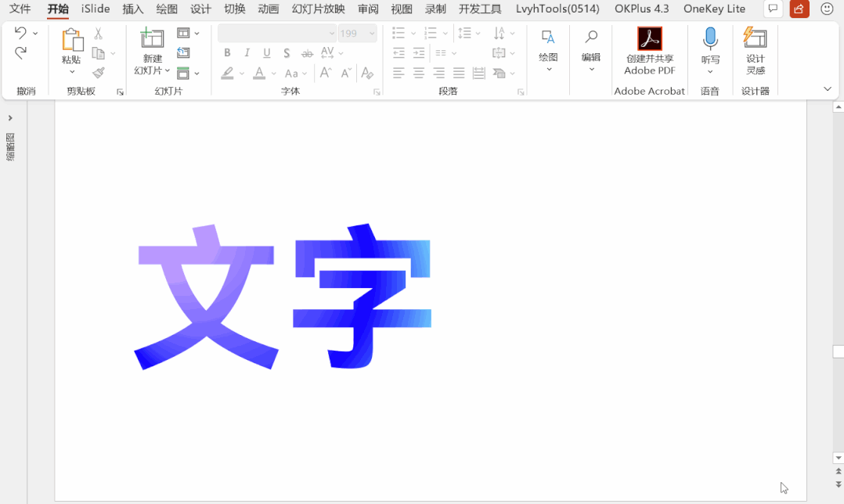Click the Editing magnifier icon
This screenshot has width=844, height=504.
[x=591, y=37]
